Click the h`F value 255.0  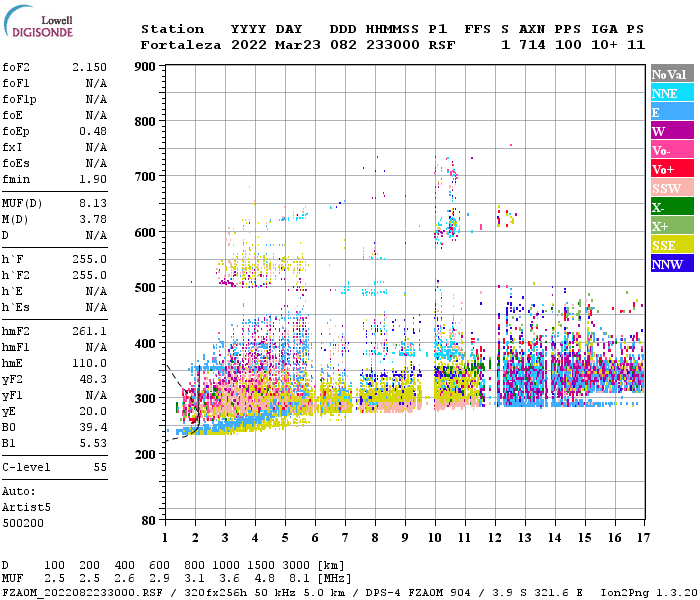tap(89, 259)
